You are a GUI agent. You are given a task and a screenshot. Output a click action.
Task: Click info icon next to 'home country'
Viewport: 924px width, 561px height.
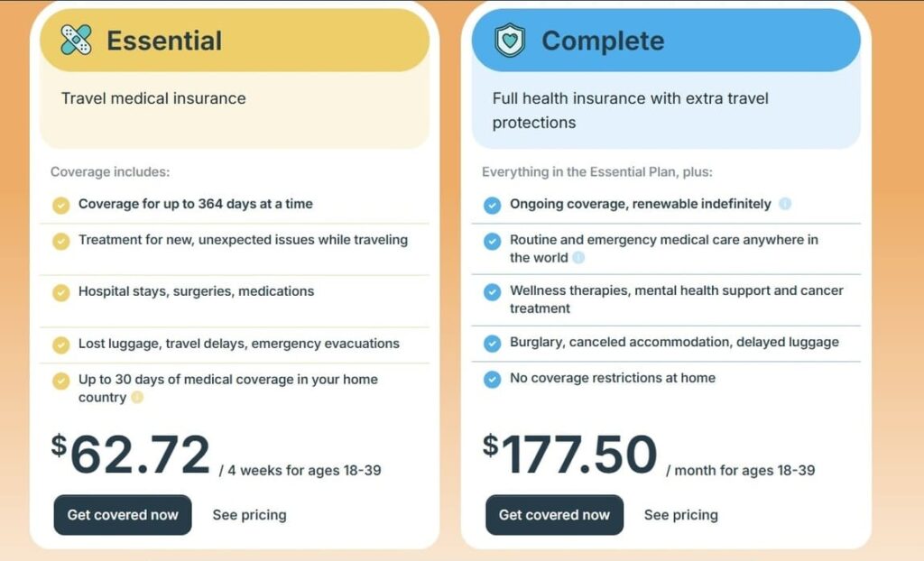click(137, 398)
